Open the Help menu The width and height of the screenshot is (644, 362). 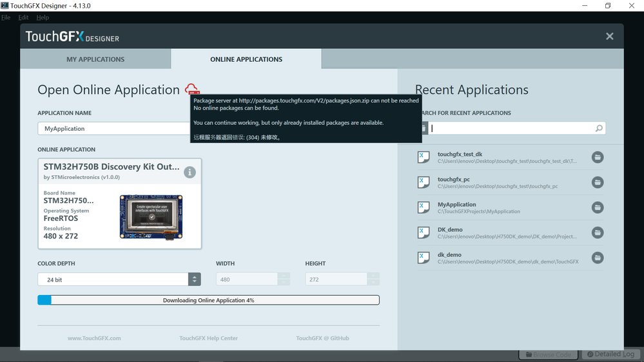(x=43, y=17)
